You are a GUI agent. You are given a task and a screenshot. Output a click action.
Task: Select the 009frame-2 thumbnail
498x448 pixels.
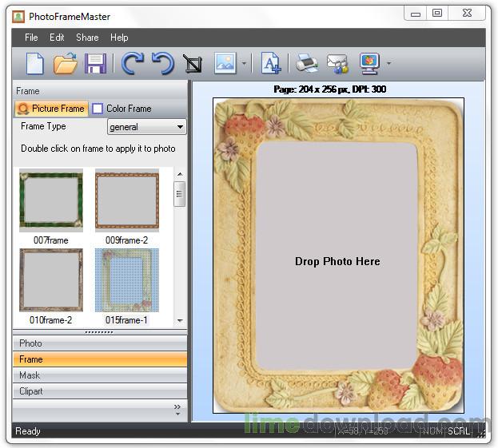tap(127, 200)
